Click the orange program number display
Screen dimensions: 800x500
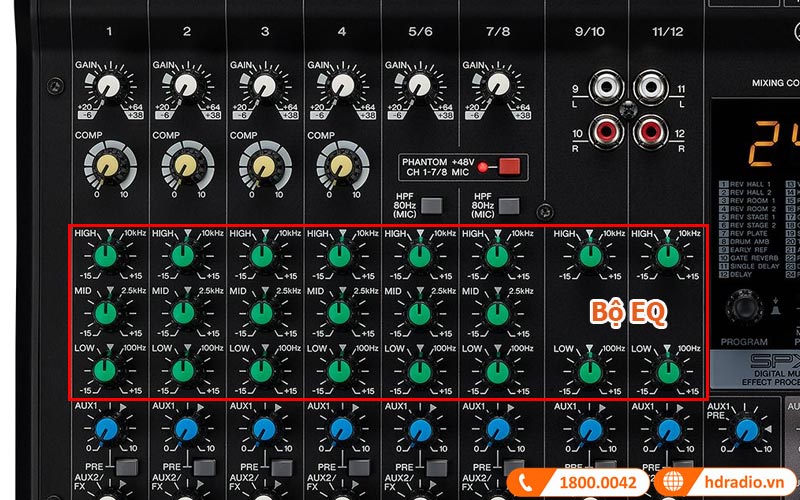tap(773, 143)
